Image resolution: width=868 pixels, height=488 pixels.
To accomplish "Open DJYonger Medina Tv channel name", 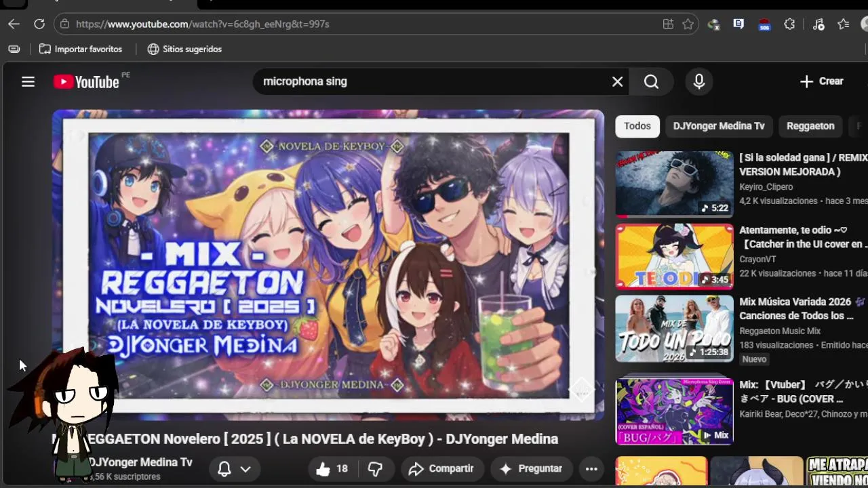I will pos(140,462).
